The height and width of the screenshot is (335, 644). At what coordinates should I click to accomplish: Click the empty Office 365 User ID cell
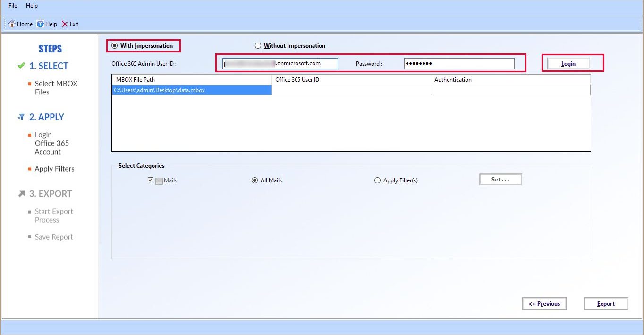click(x=351, y=90)
